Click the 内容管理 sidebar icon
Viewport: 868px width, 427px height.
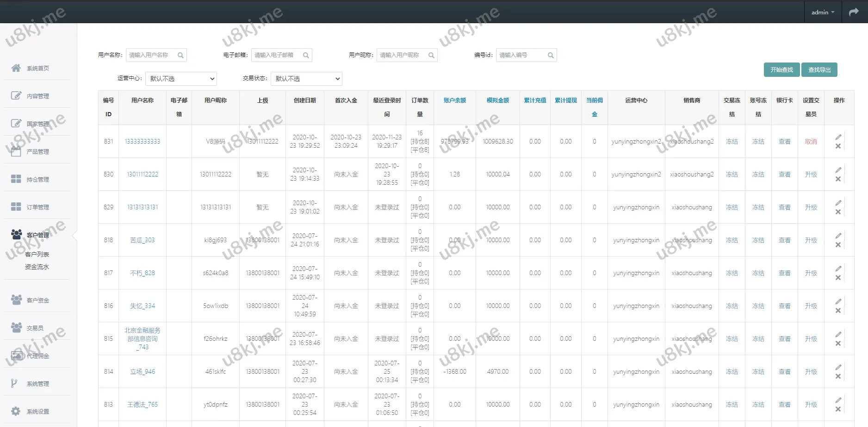tap(17, 96)
